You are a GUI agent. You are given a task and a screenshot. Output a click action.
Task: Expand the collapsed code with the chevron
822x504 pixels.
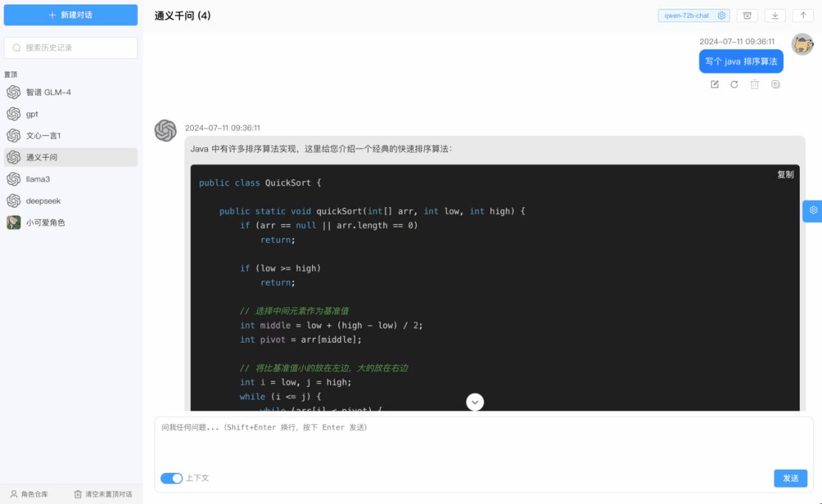tap(474, 402)
